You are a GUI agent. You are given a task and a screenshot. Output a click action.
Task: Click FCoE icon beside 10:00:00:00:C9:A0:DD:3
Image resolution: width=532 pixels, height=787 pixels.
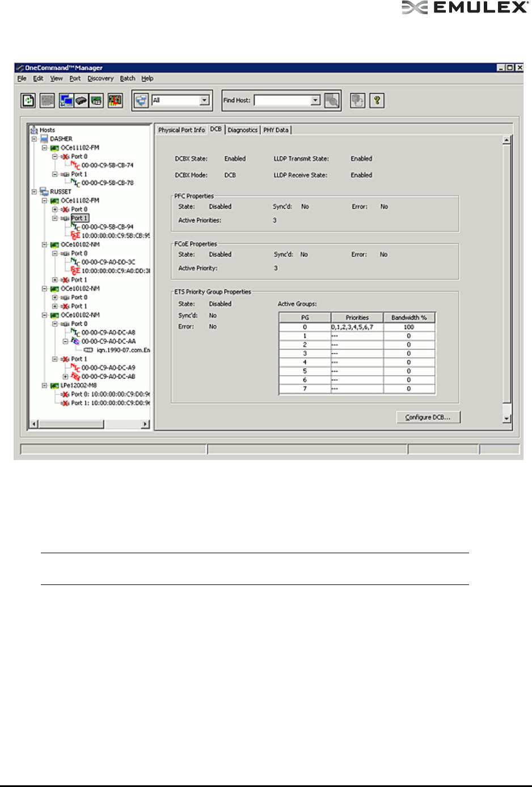(x=75, y=271)
